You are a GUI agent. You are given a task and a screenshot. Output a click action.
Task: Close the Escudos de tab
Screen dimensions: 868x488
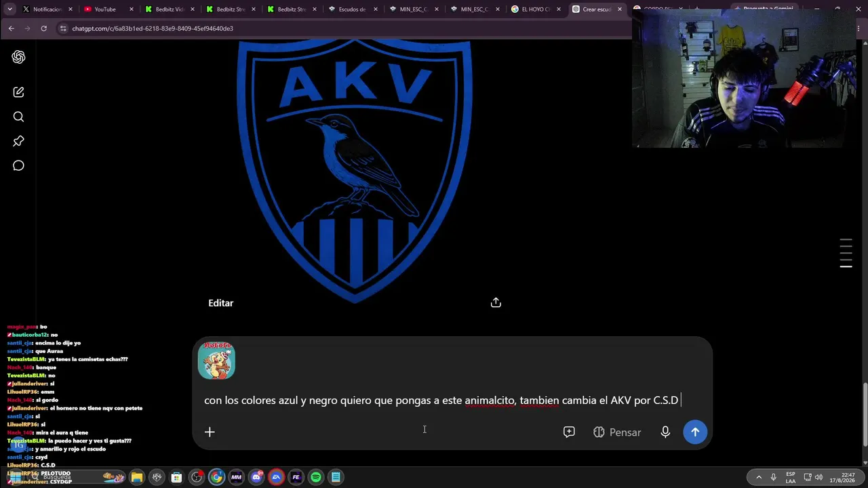pyautogui.click(x=376, y=9)
